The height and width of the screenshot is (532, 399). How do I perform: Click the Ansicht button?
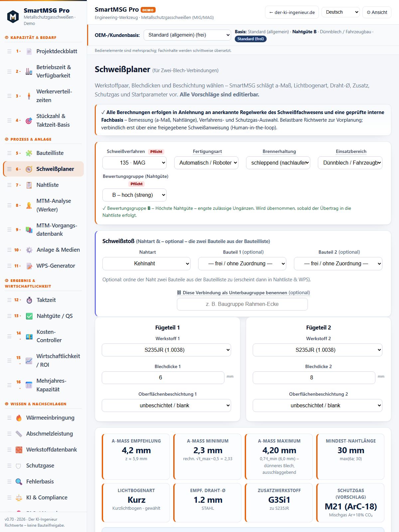[377, 12]
